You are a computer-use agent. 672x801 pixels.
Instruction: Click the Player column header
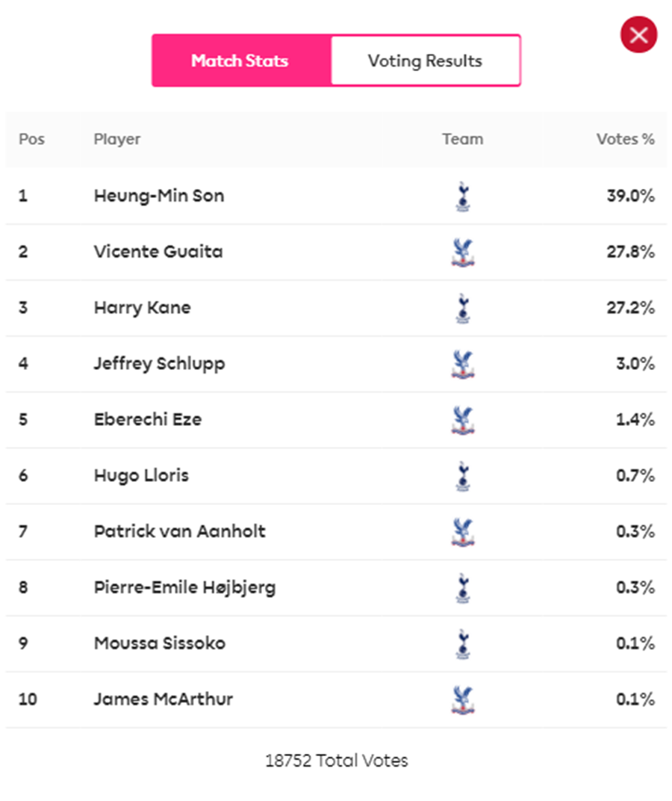[117, 139]
